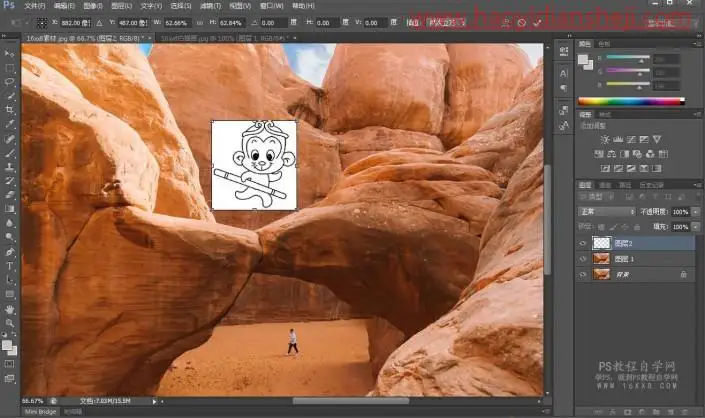Screen dimensions: 705x418
Task: Click the X position input field
Action: click(x=76, y=22)
